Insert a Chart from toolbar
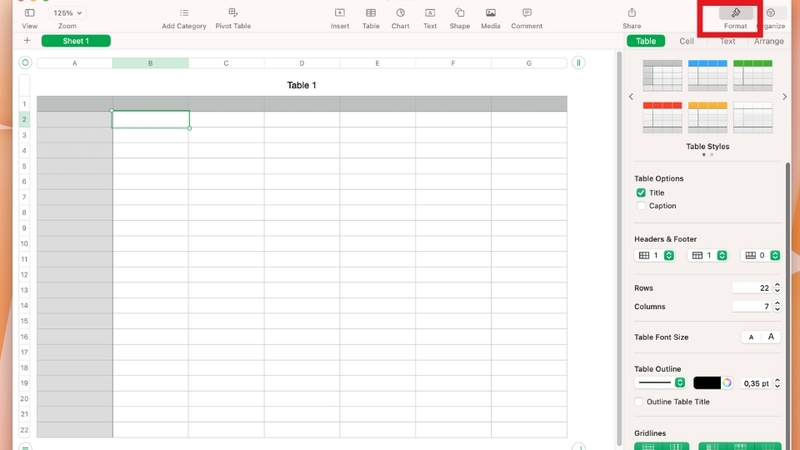 401,18
